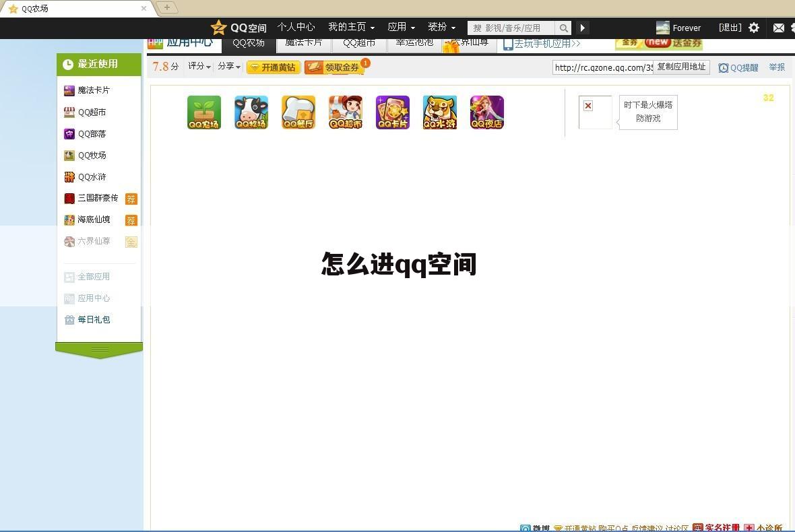Click the 开通黄钻 button

tap(274, 67)
